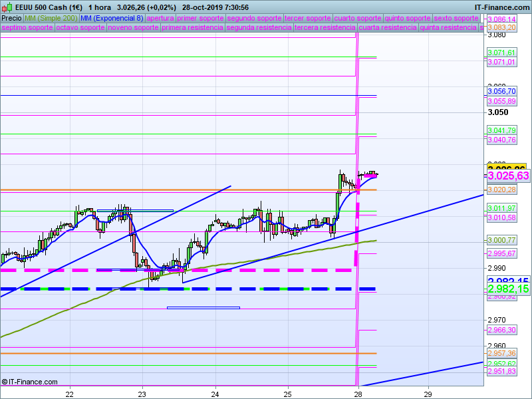This screenshot has height=399, width=532.
Task: Click the noveno soporte legend label
Action: click(x=134, y=27)
